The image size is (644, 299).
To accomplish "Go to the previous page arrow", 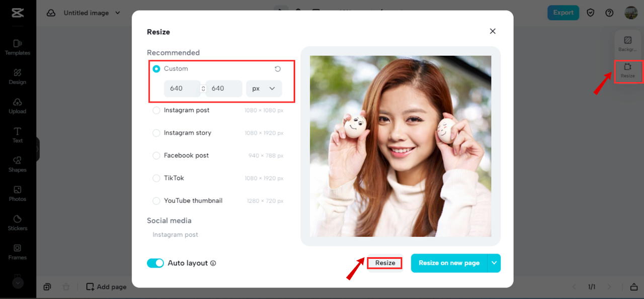I will (575, 287).
